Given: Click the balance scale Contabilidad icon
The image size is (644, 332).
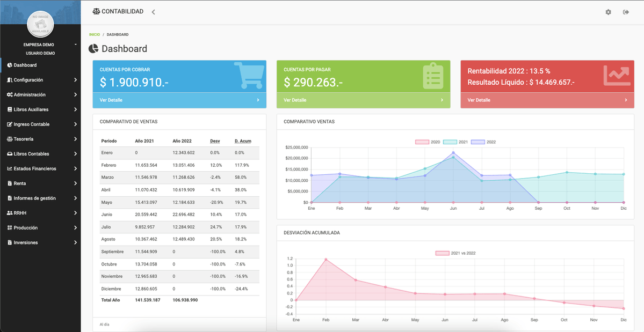Looking at the screenshot, I should point(96,11).
